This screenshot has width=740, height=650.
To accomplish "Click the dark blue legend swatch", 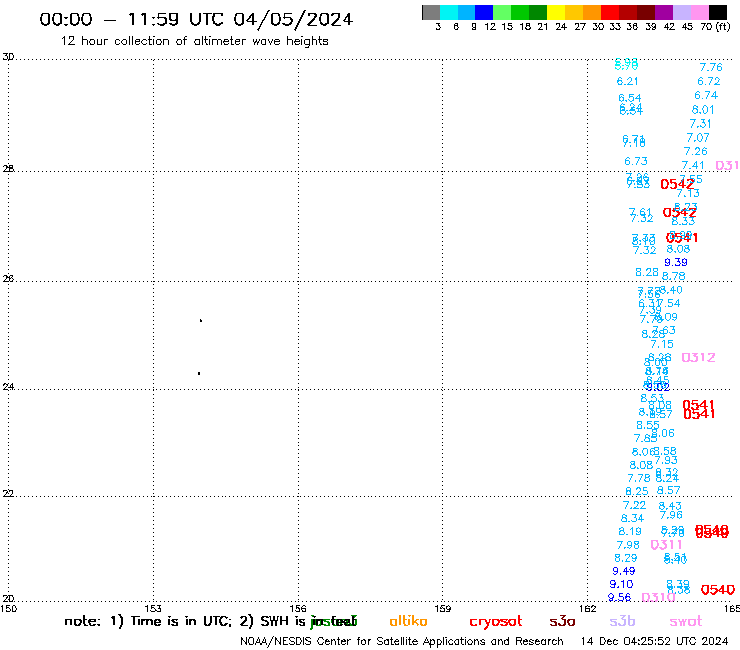I will 484,12.
